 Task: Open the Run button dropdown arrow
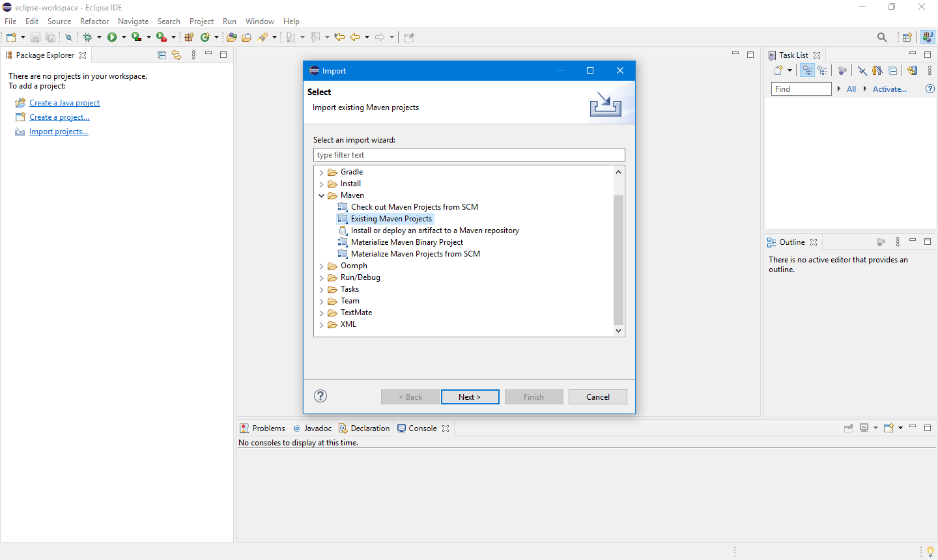point(124,37)
